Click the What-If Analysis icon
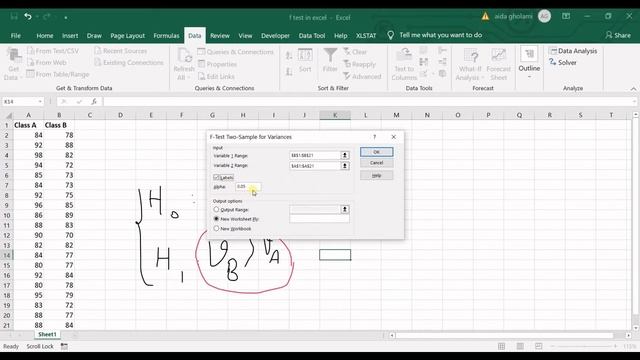This screenshot has width=640, height=360. (x=470, y=56)
